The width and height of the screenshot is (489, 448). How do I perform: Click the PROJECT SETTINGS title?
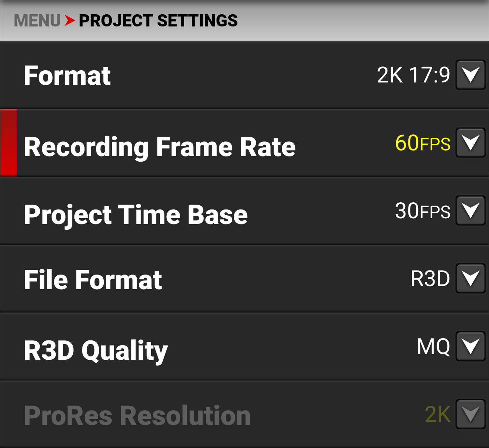pyautogui.click(x=157, y=21)
